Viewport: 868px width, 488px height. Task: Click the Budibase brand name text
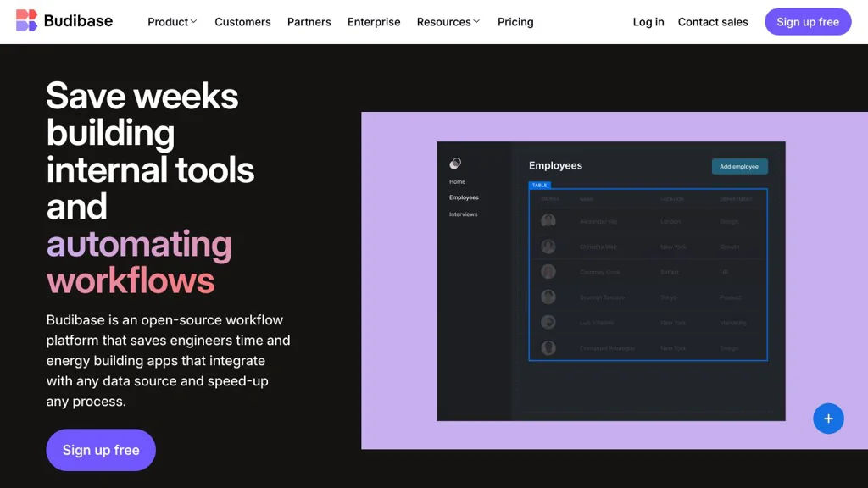78,21
